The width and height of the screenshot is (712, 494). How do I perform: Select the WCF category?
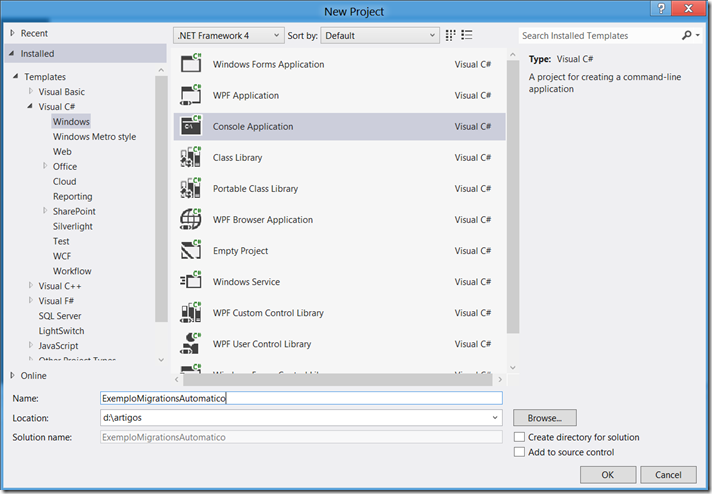click(x=62, y=256)
